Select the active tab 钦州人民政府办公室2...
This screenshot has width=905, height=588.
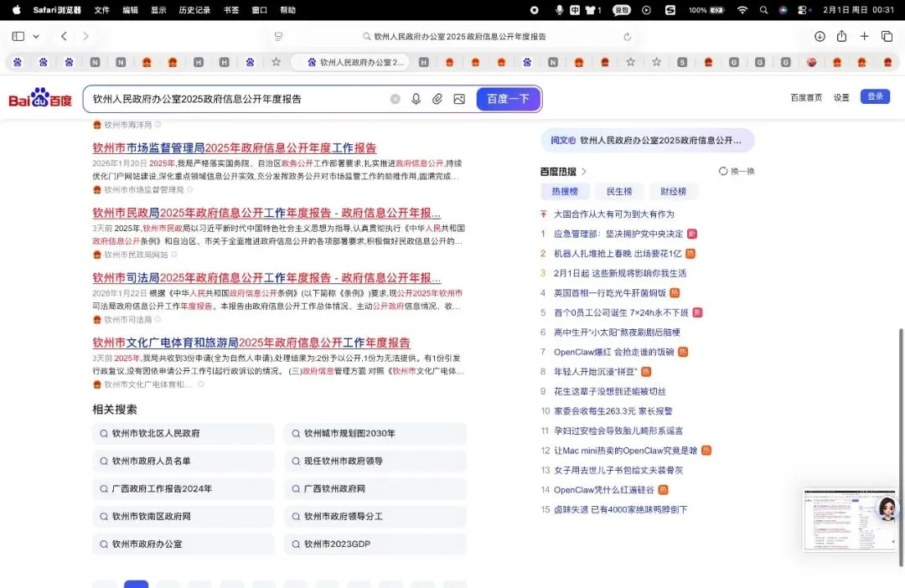click(x=349, y=62)
